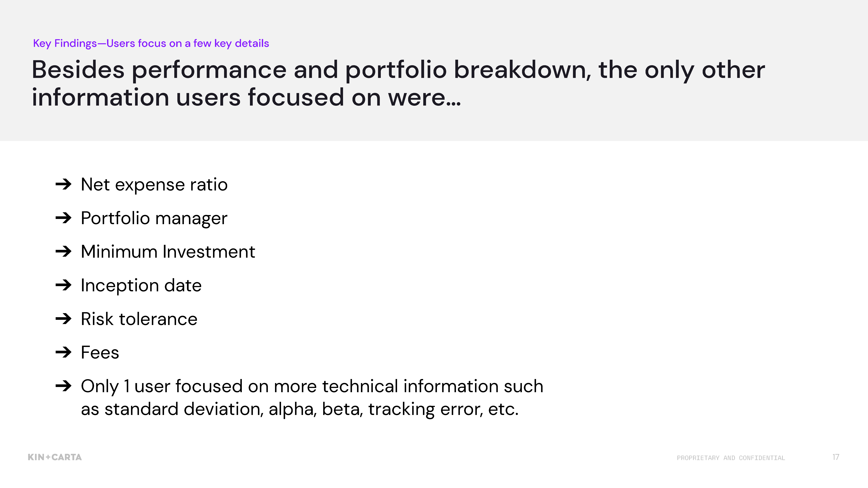Click the page number 17
The image size is (868, 488).
pyautogui.click(x=836, y=457)
